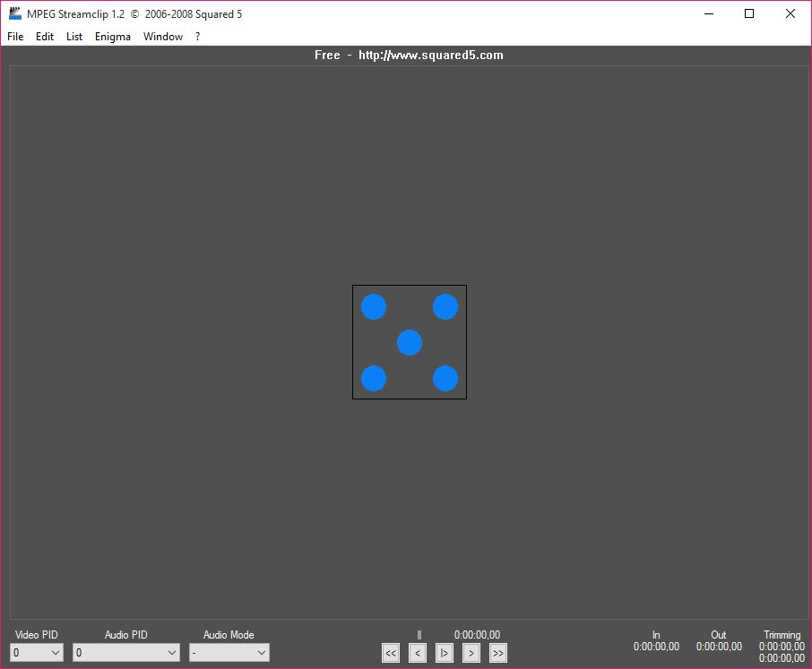This screenshot has width=812, height=669.
Task: Open the File menu
Action: [15, 36]
